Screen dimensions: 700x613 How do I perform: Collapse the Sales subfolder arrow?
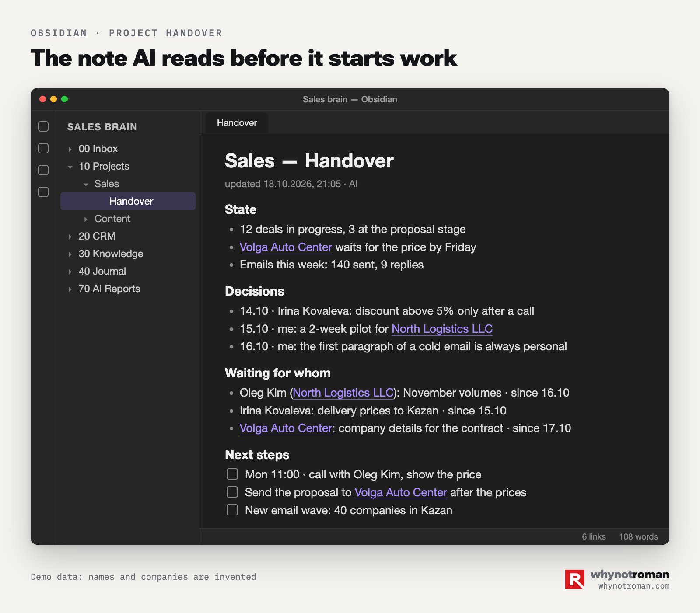[86, 184]
